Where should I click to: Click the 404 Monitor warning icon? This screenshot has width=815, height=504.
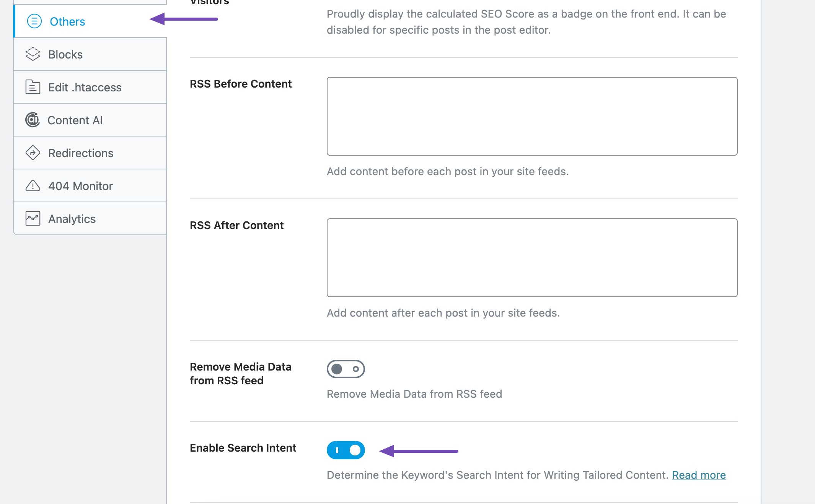pos(33,185)
